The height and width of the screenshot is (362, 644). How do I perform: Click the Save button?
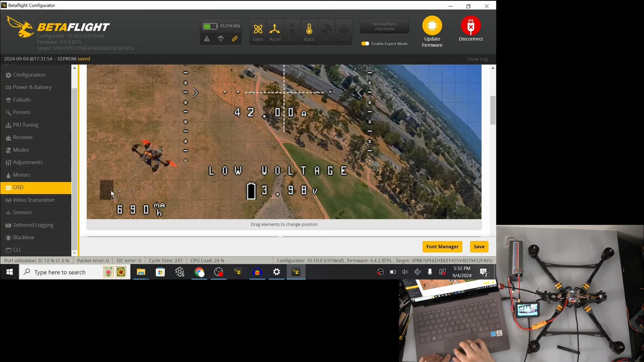(x=479, y=247)
